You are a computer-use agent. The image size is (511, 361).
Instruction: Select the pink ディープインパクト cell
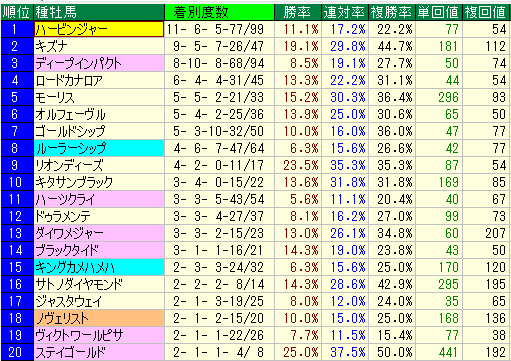(x=99, y=63)
